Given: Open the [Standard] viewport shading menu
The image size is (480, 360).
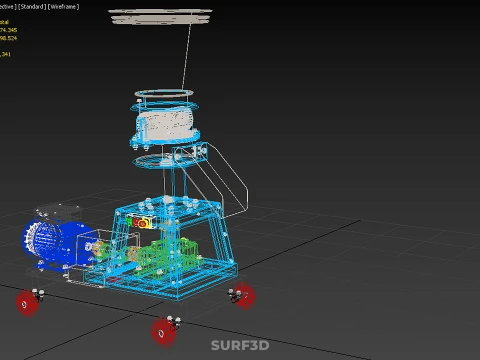Looking at the screenshot, I should click(32, 7).
